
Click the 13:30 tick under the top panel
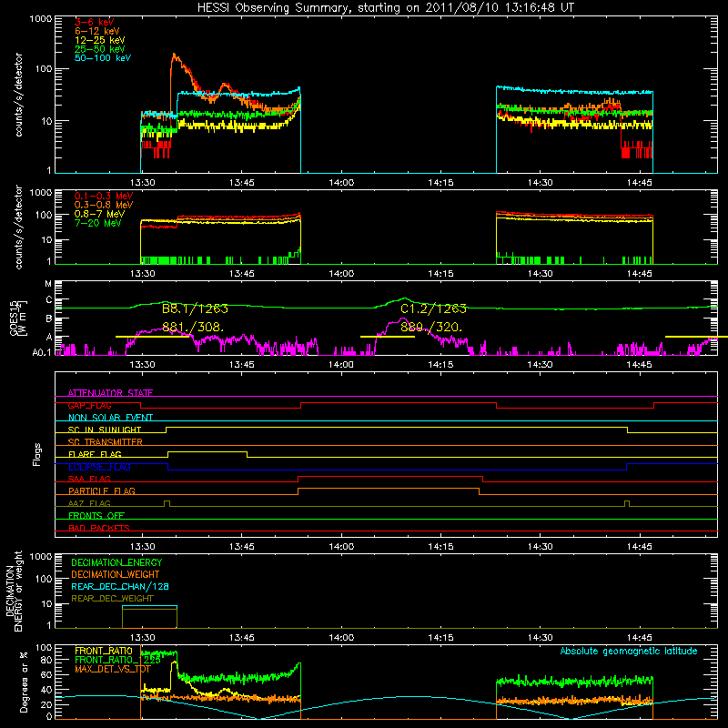tap(142, 183)
